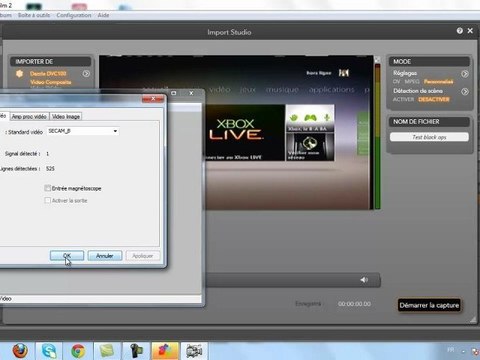This screenshot has height=360, width=480.
Task: Expand the Importer De source arrow
Action: (x=86, y=74)
